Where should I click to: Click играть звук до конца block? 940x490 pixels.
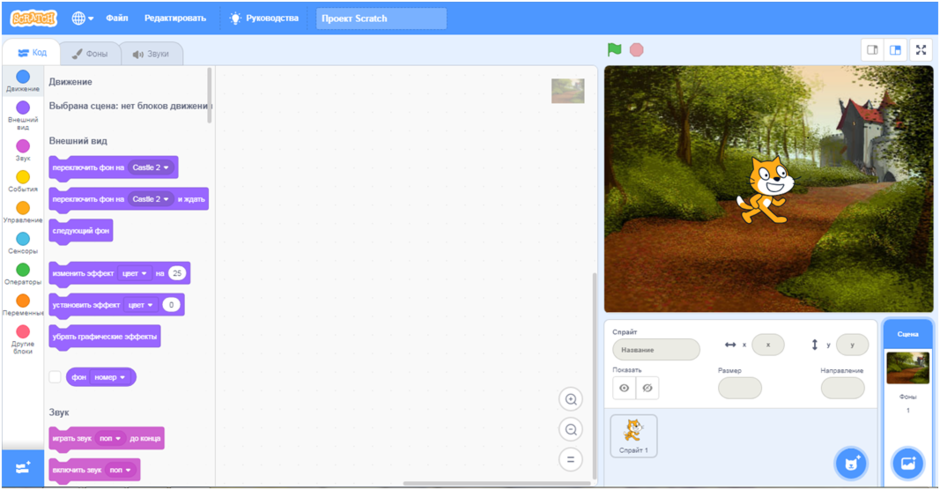point(107,439)
